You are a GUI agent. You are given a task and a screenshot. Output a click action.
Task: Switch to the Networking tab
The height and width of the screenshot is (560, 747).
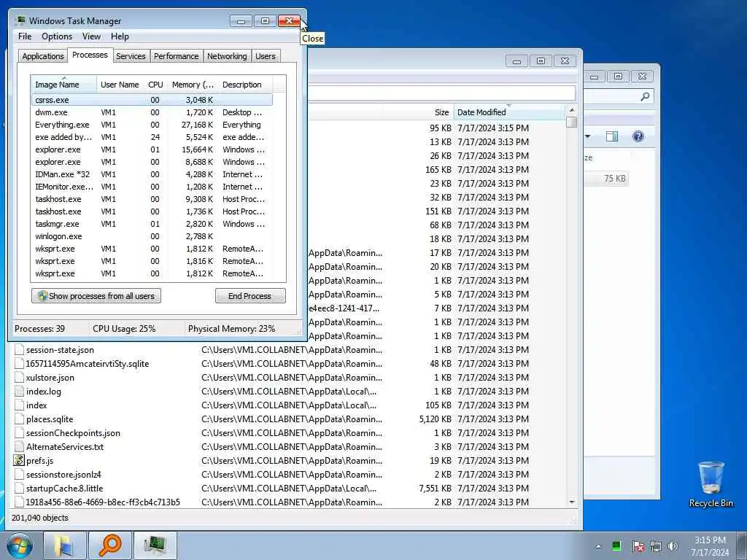point(227,56)
